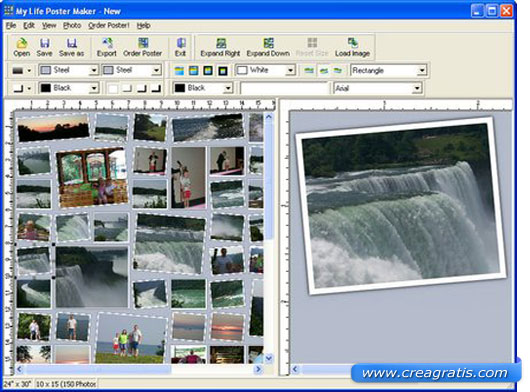
Task: Click the Expand Down icon
Action: point(268,47)
